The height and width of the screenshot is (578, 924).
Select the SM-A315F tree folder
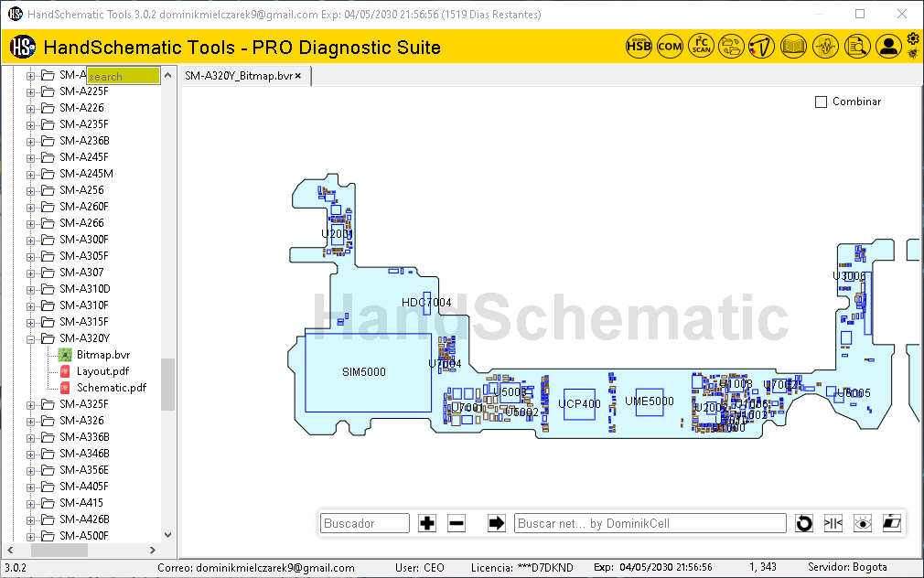(x=83, y=322)
